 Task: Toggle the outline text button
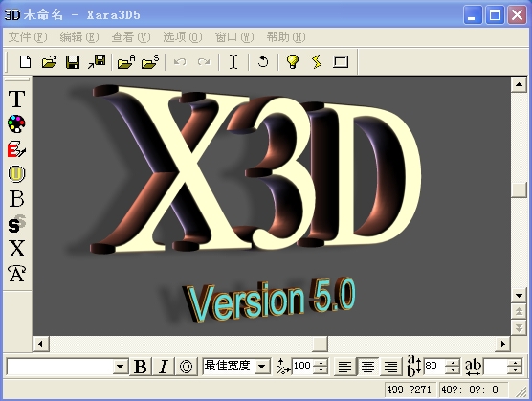pyautogui.click(x=186, y=367)
